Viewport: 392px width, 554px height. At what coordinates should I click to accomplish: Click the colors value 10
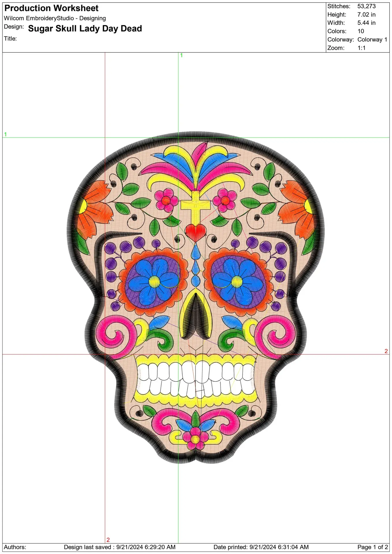(x=361, y=31)
